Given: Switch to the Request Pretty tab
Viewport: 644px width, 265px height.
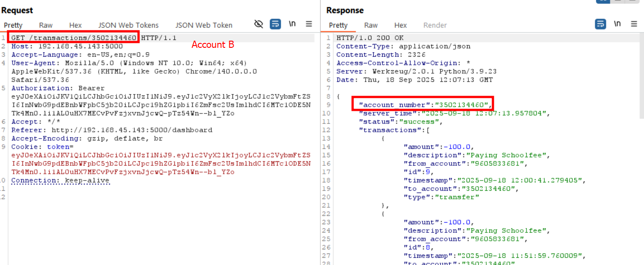Looking at the screenshot, I should [13, 25].
